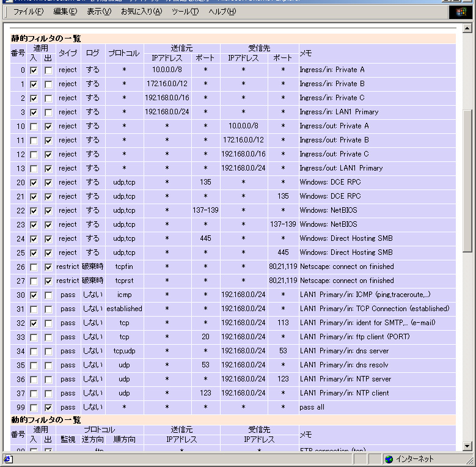Uncheck the 出 checkbox for filter 26 tcpfin

click(48, 267)
